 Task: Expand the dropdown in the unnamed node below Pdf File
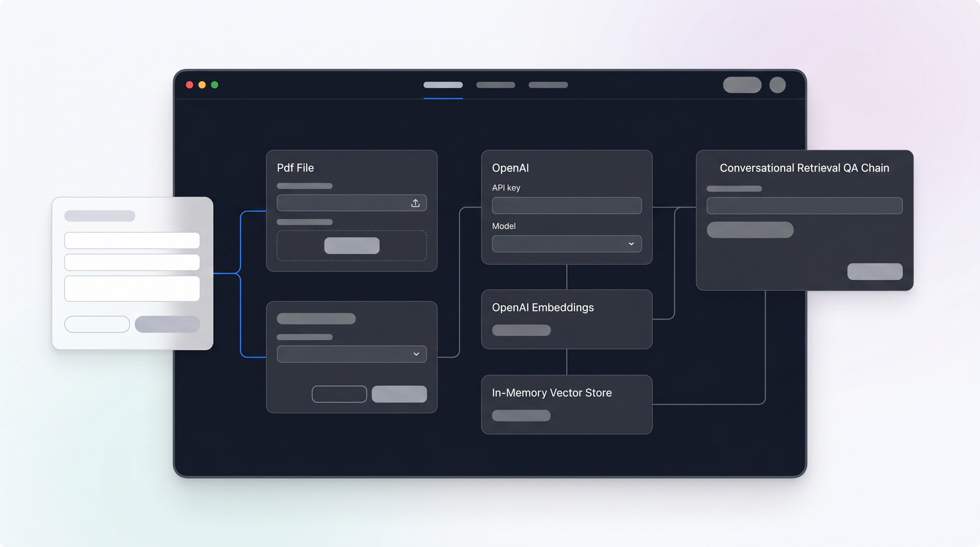tap(352, 354)
